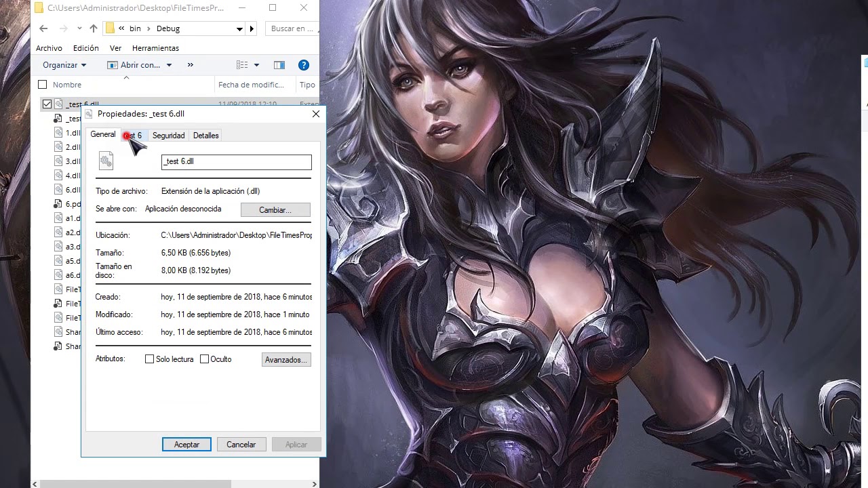
Task: Click the Aceptar button
Action: pos(186,445)
